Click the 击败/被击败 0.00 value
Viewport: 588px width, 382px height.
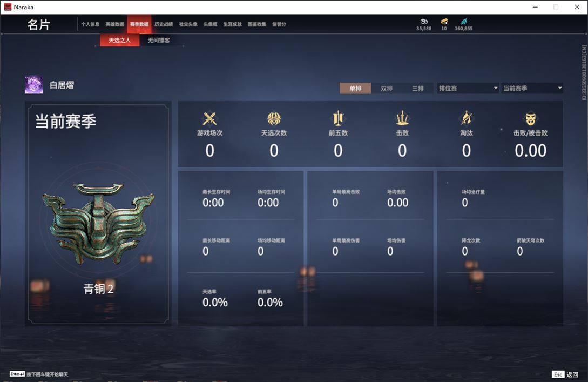click(x=531, y=151)
